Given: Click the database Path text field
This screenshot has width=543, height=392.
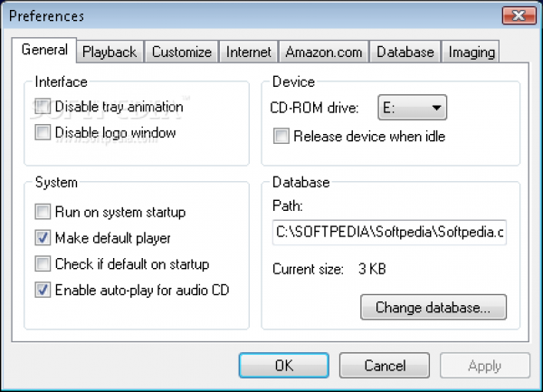Looking at the screenshot, I should coord(388,233).
